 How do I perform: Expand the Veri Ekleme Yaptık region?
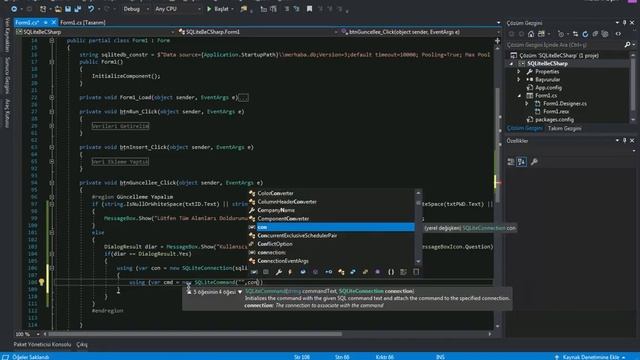coord(52,161)
